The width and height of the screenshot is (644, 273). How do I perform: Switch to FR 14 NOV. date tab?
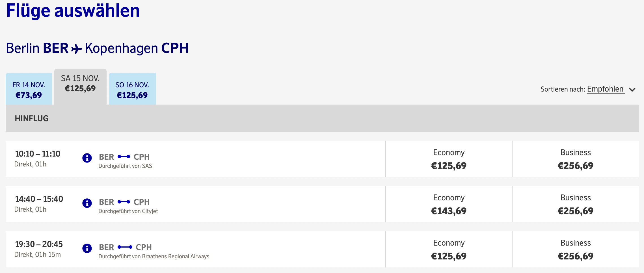pyautogui.click(x=29, y=89)
